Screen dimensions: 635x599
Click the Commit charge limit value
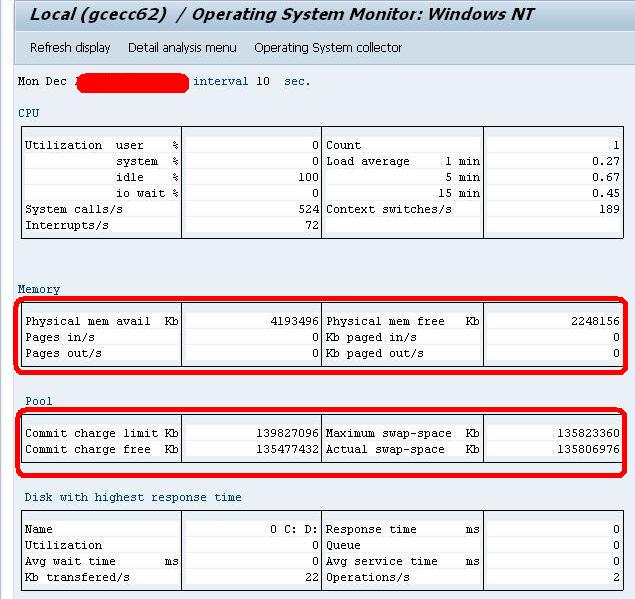[x=288, y=433]
